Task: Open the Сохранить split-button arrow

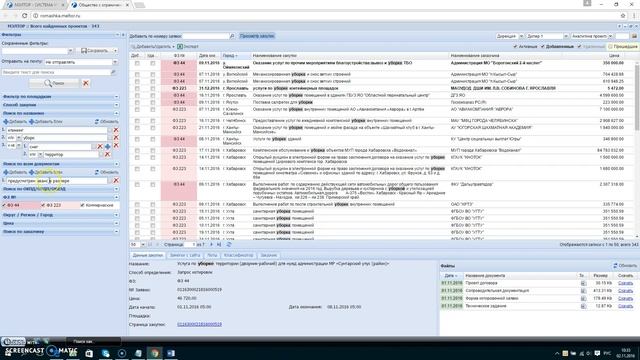Action: click(x=115, y=51)
